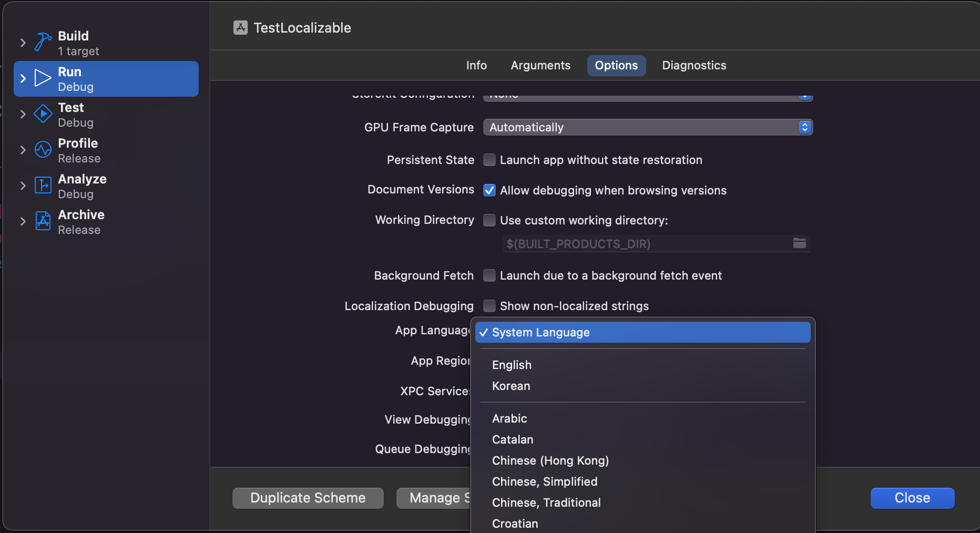This screenshot has width=980, height=533.
Task: Expand the Analyze action disclosure chevron
Action: (x=23, y=186)
